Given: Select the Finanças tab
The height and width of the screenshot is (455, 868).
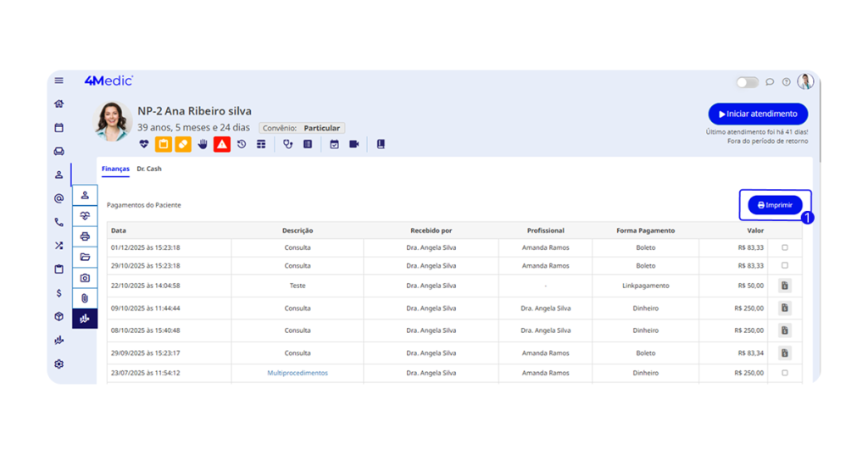Looking at the screenshot, I should pyautogui.click(x=115, y=169).
